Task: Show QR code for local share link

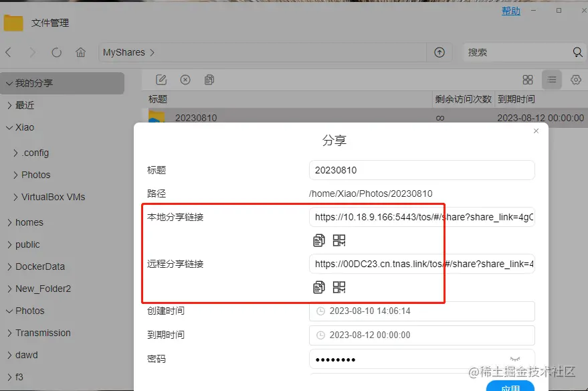Action: [x=339, y=240]
